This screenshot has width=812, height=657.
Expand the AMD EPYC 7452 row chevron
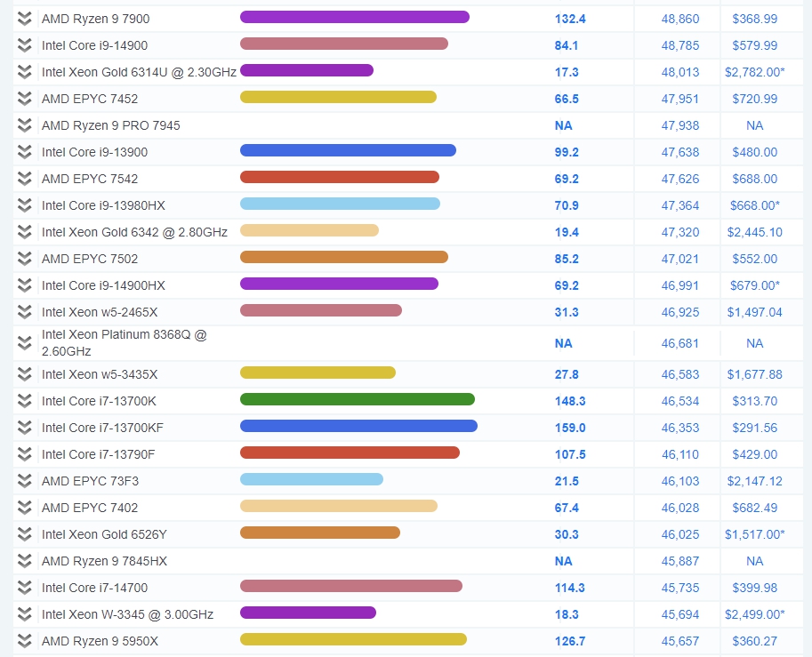point(24,99)
